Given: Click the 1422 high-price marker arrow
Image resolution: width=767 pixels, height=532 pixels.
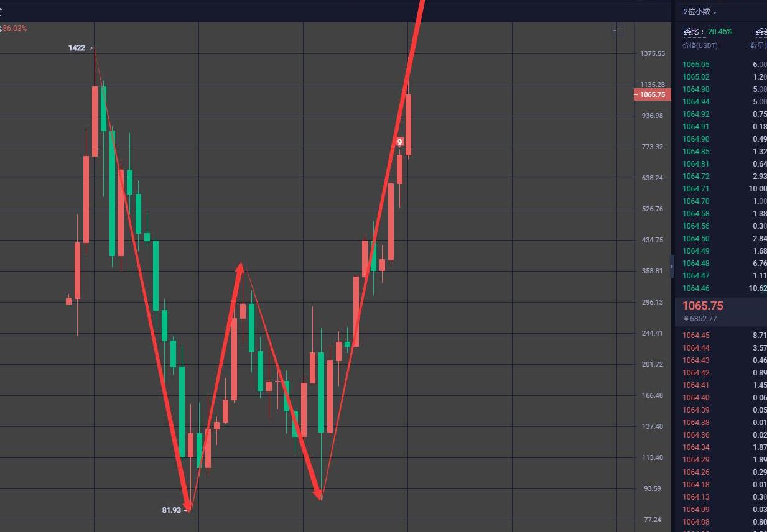Looking at the screenshot, I should pyautogui.click(x=90, y=48).
